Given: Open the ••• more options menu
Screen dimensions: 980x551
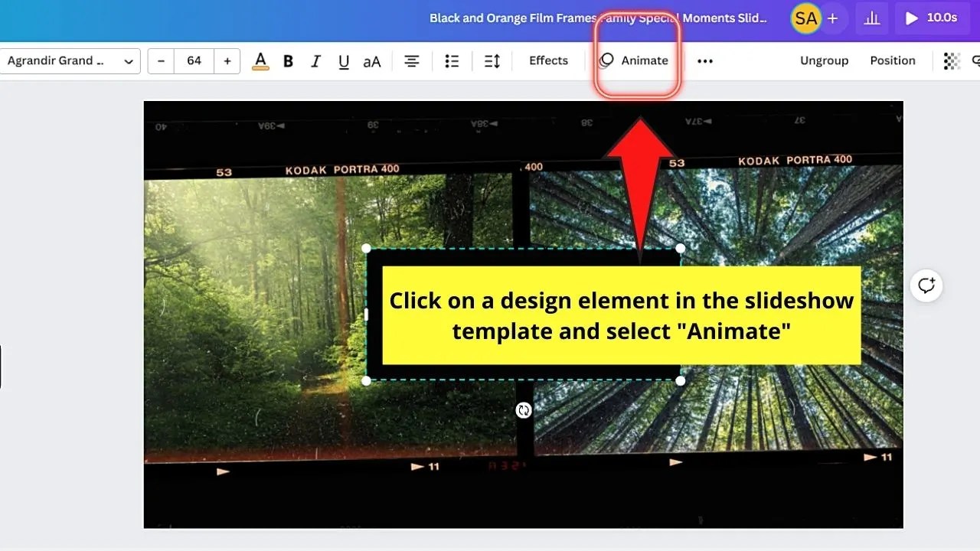Looking at the screenshot, I should 705,60.
